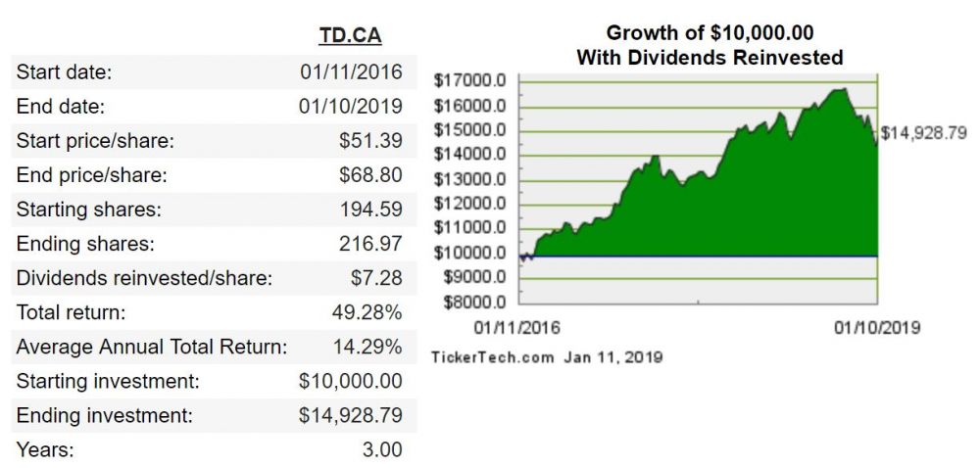Viewport: 980px width, 468px height.
Task: Select the End date value 01/10/2019
Action: (351, 106)
